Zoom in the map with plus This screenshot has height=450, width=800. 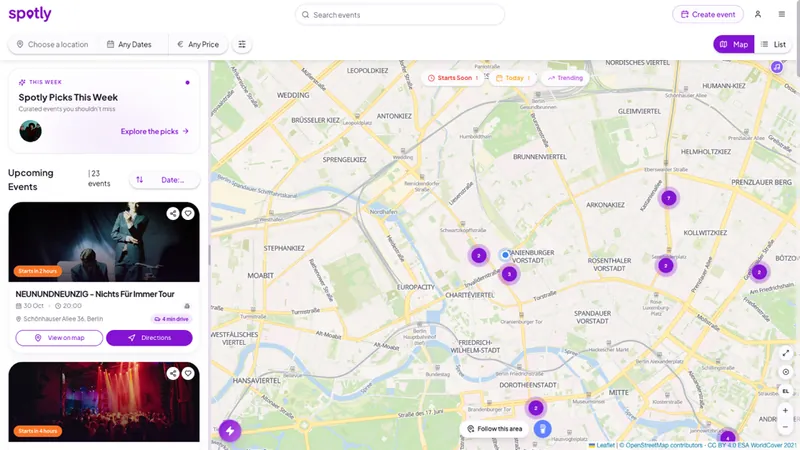[786, 411]
